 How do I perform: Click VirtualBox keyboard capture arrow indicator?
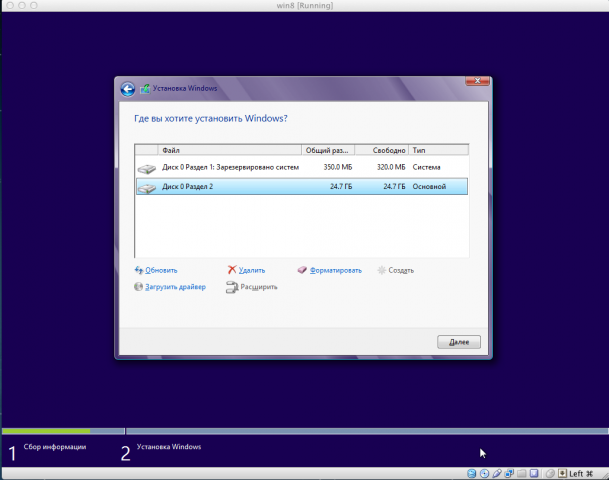pyautogui.click(x=562, y=473)
